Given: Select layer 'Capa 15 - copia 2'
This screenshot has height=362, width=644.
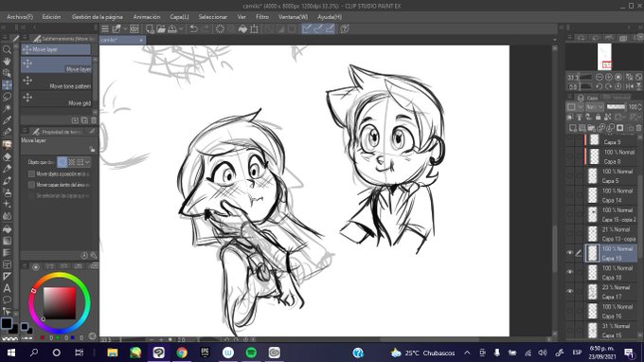Looking at the screenshot, I should pos(611,215).
